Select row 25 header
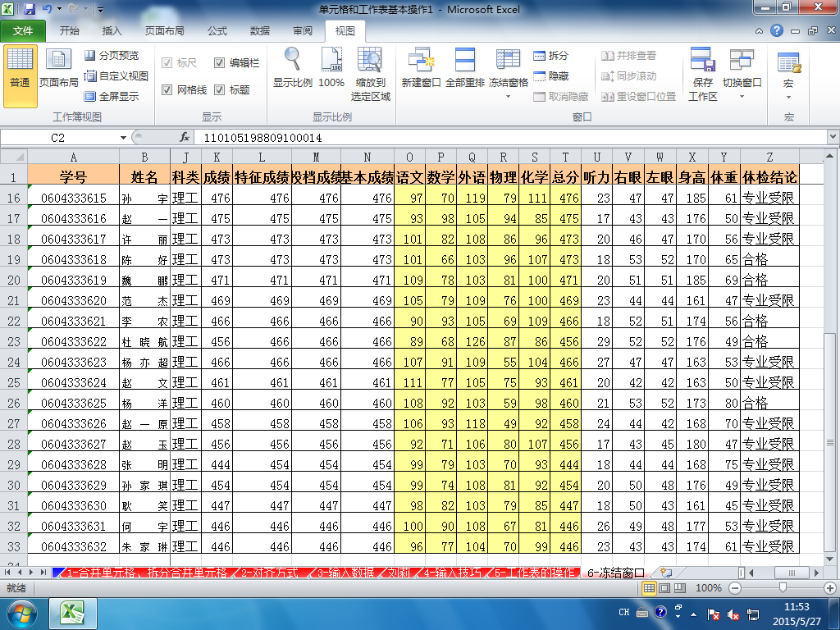 click(13, 382)
